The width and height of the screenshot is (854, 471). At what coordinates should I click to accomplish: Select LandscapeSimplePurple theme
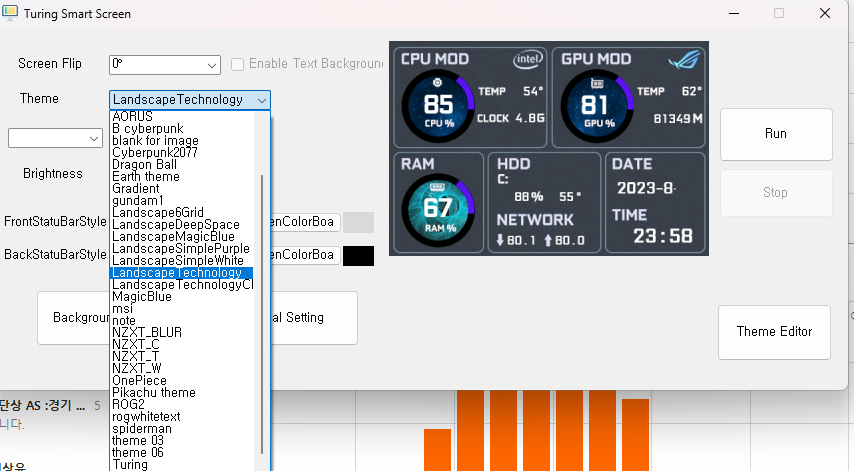coord(182,248)
